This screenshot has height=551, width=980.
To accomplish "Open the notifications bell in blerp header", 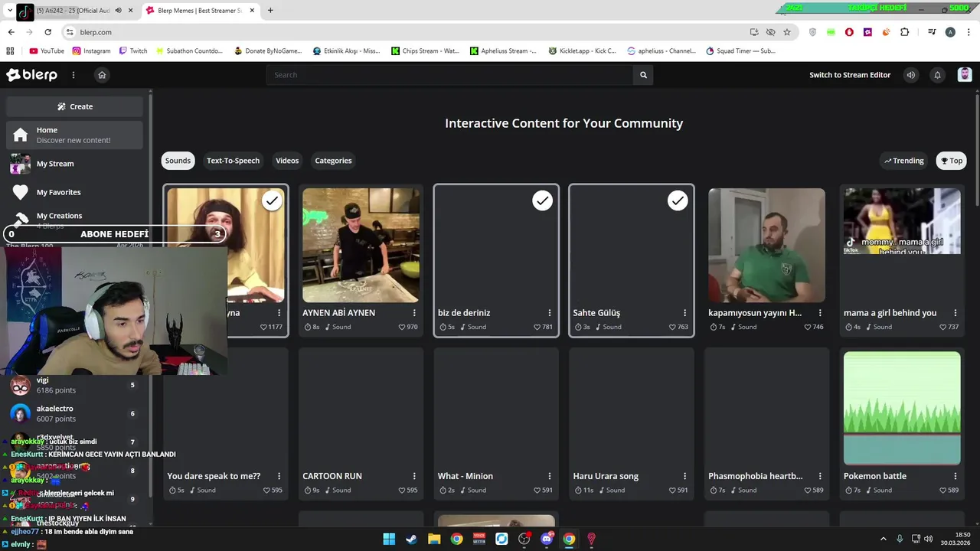I will (x=937, y=75).
